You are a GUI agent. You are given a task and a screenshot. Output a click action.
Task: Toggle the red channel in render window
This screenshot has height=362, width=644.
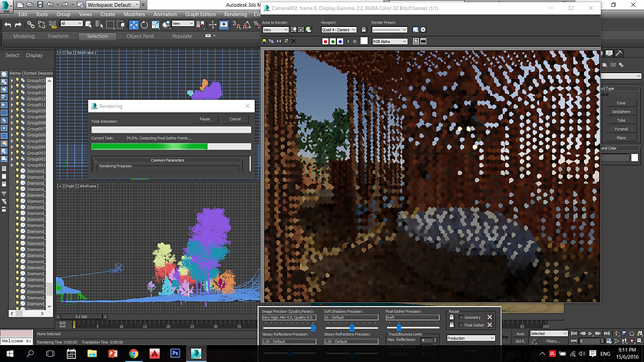click(x=325, y=41)
